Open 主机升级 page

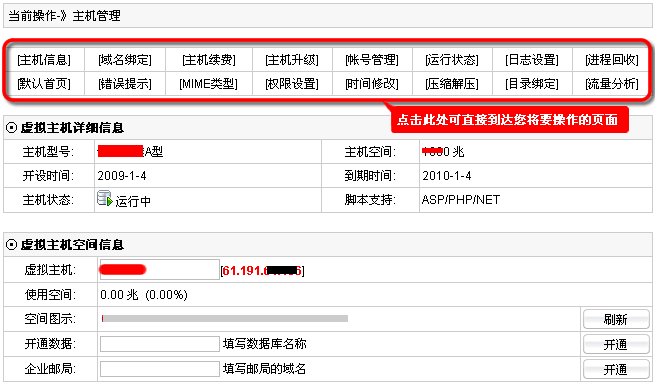[x=292, y=60]
